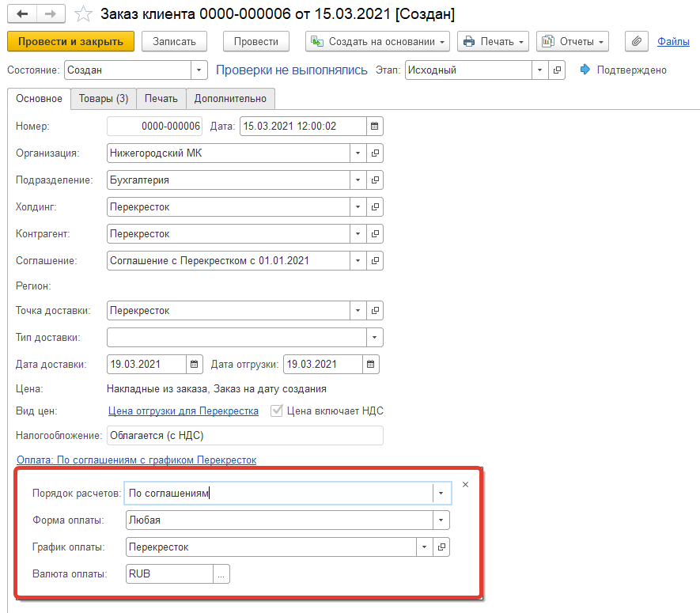
Task: Toggle the 'Цена включает НДС' checkbox
Action: (x=276, y=411)
